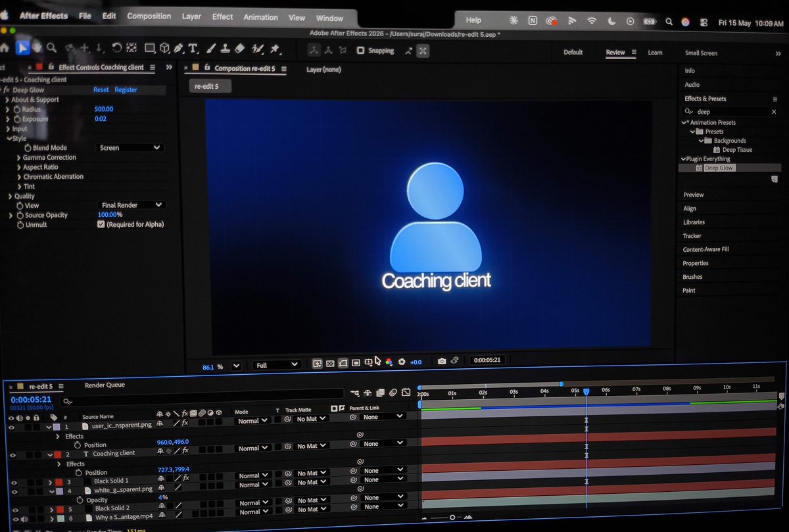Click the macOS Spotlight search icon
This screenshot has height=532, width=789.
click(x=669, y=22)
